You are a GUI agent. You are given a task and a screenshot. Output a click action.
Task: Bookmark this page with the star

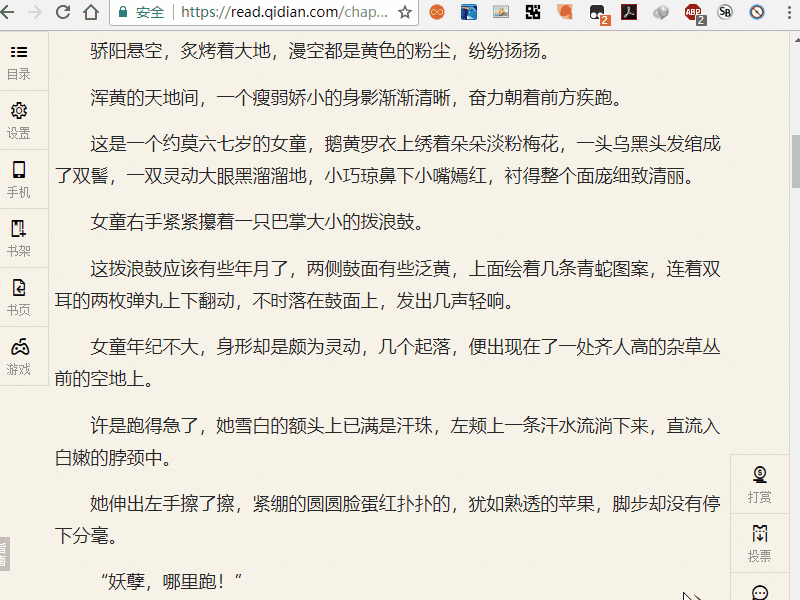[x=405, y=12]
